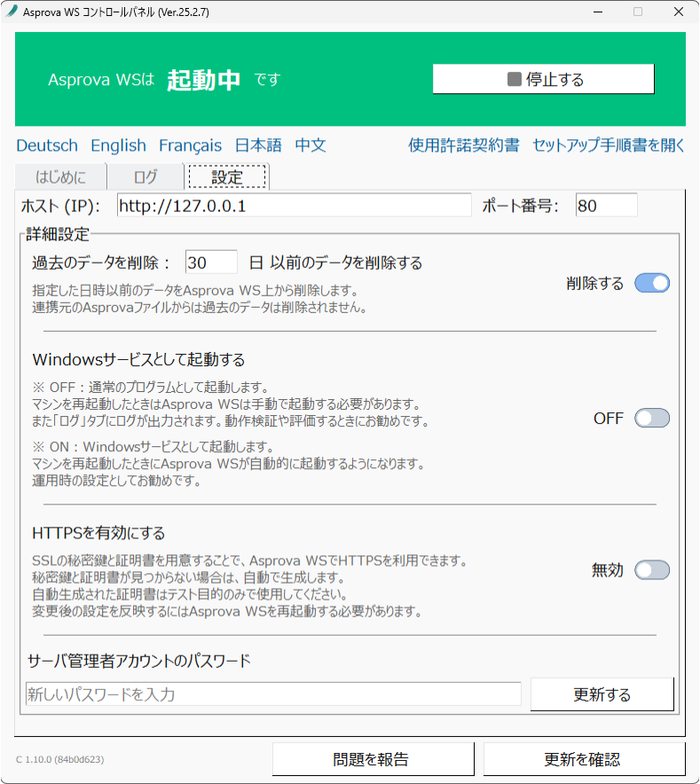Click the 更新する password button
This screenshot has width=700, height=784.
(602, 694)
